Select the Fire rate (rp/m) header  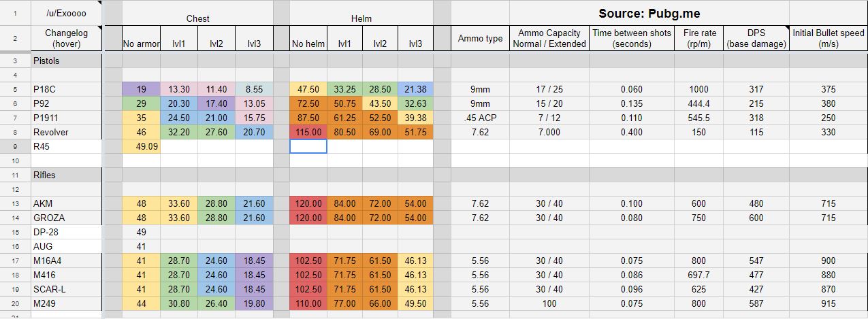click(x=698, y=38)
